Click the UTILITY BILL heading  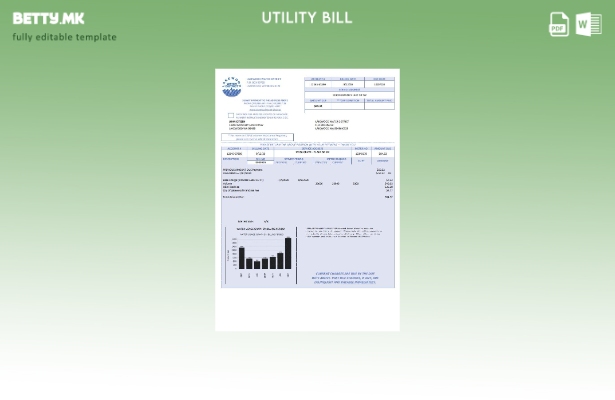pyautogui.click(x=307, y=17)
